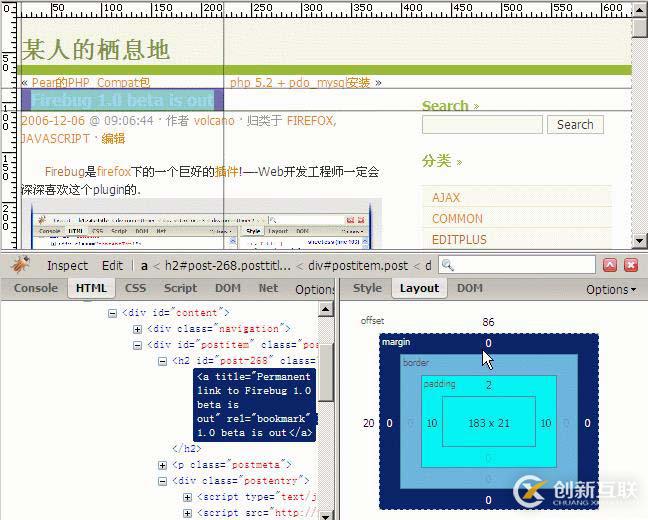This screenshot has height=520, width=648.
Task: Open the left panel Options menu
Action: coord(315,289)
